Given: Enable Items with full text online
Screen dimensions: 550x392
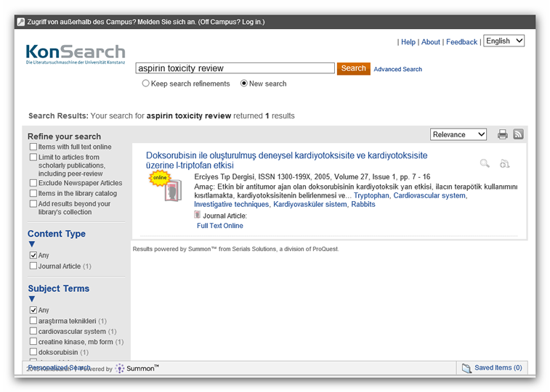Looking at the screenshot, I should click(x=33, y=147).
